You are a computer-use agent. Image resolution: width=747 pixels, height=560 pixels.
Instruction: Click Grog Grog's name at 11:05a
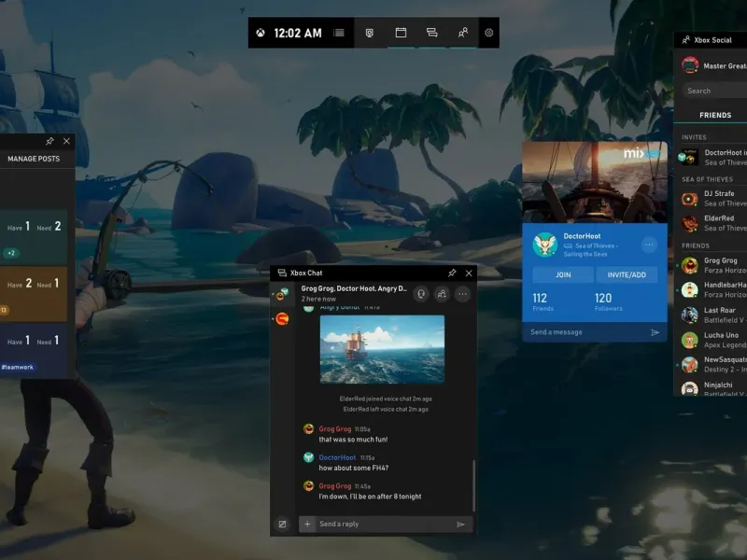tap(335, 429)
